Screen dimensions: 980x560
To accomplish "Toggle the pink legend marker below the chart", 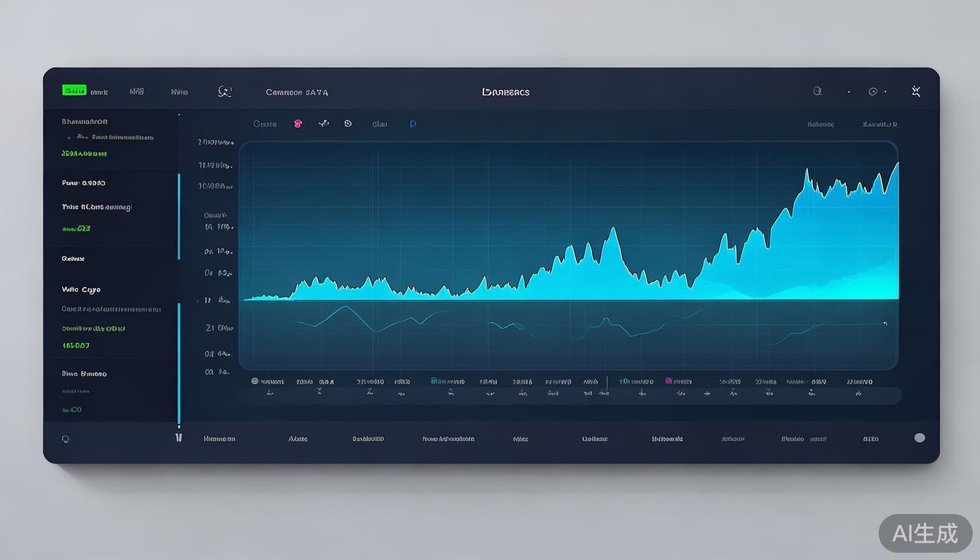I will point(668,381).
